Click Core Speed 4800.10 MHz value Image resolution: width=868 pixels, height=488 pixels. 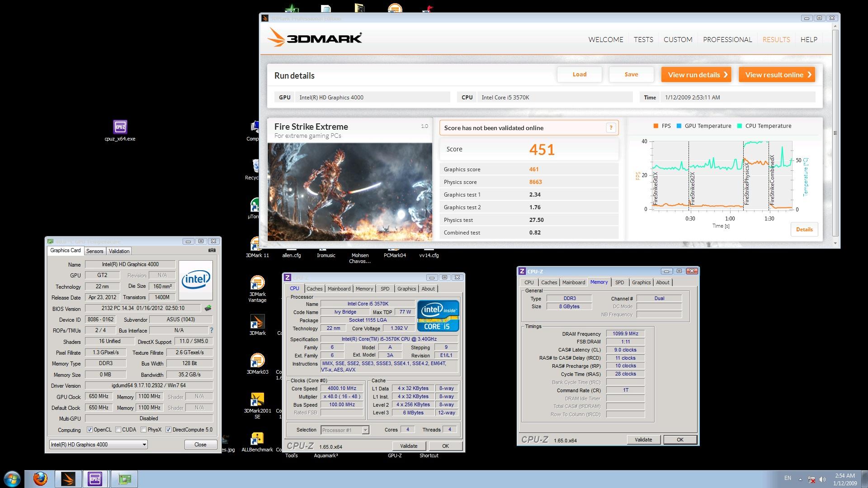(x=342, y=388)
